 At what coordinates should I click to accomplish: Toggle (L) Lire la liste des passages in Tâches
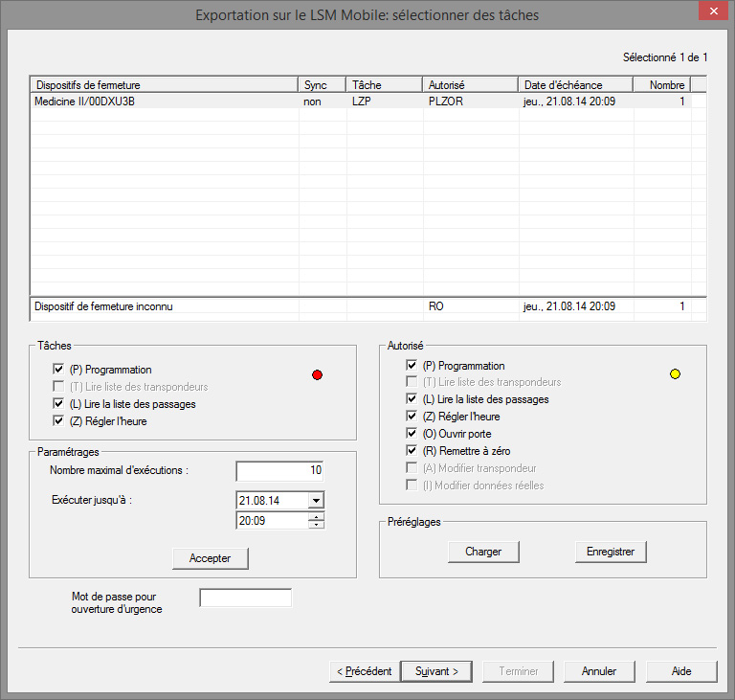60,404
